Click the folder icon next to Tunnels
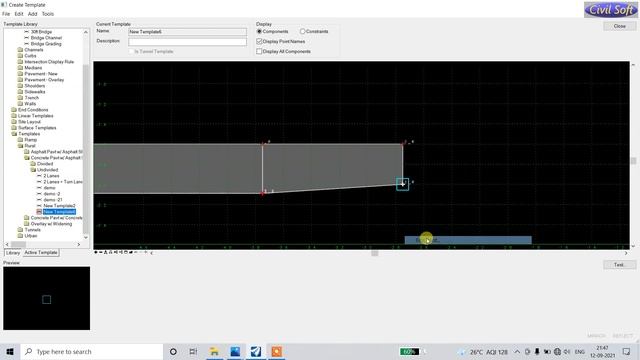 click(20, 230)
